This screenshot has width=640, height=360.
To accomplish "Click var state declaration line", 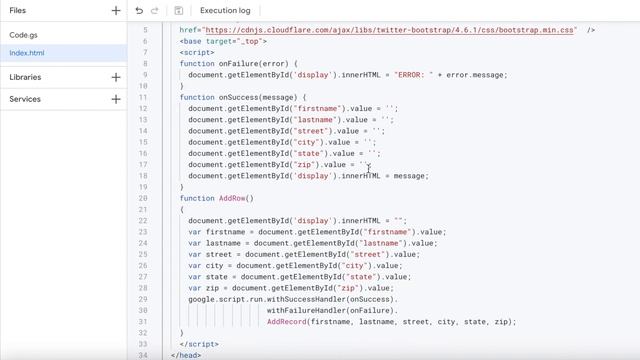I will tap(300, 277).
